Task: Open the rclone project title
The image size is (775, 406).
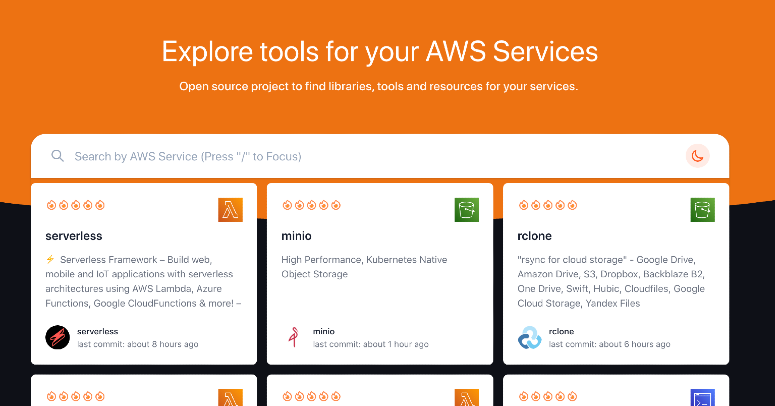Action: 534,236
